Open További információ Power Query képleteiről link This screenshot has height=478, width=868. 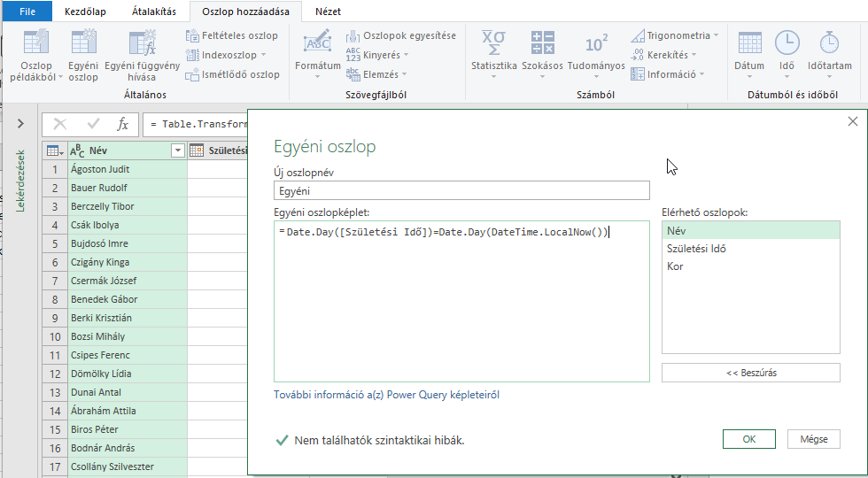(386, 395)
